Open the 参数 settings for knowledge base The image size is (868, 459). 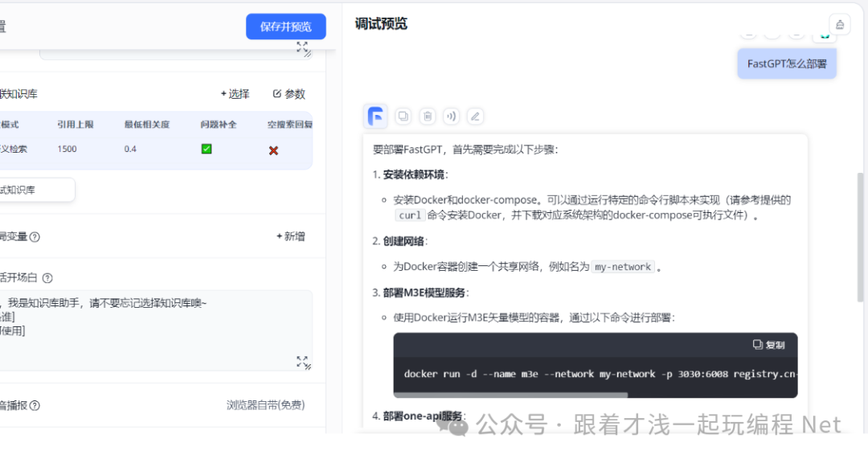[289, 94]
